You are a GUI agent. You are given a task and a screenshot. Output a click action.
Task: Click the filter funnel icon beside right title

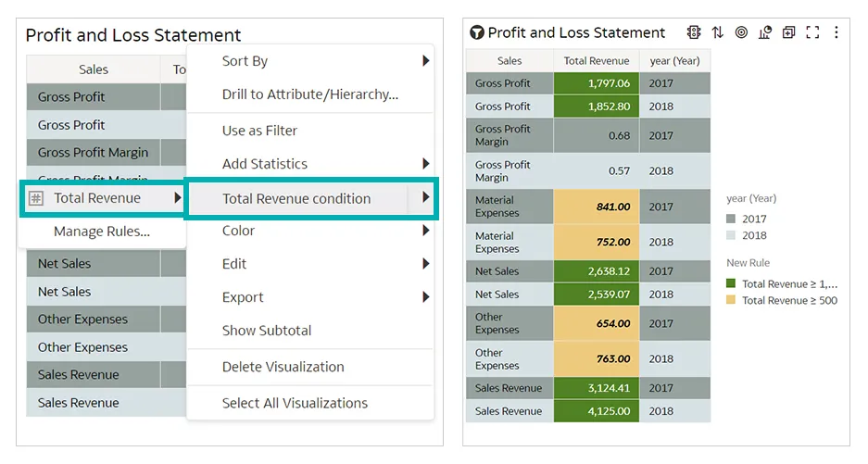477,33
